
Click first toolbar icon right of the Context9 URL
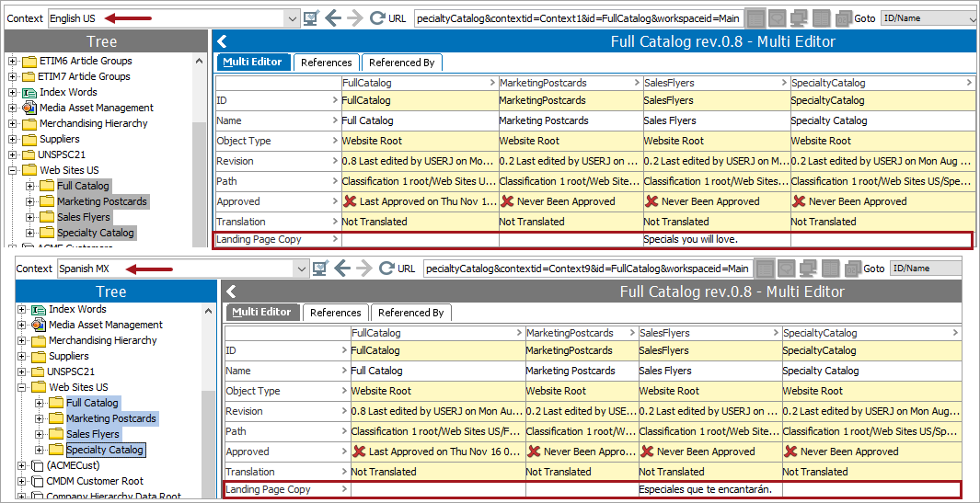[765, 269]
